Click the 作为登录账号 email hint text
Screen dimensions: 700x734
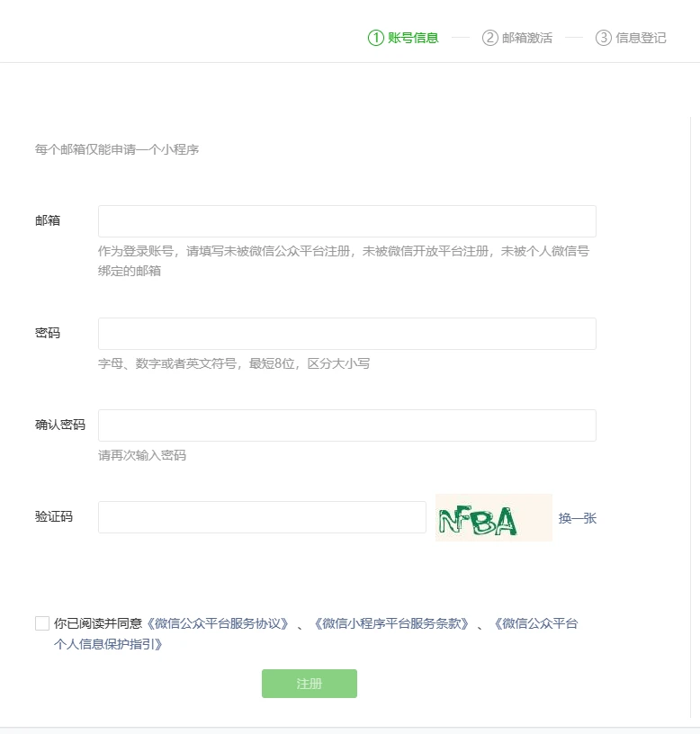coord(343,261)
